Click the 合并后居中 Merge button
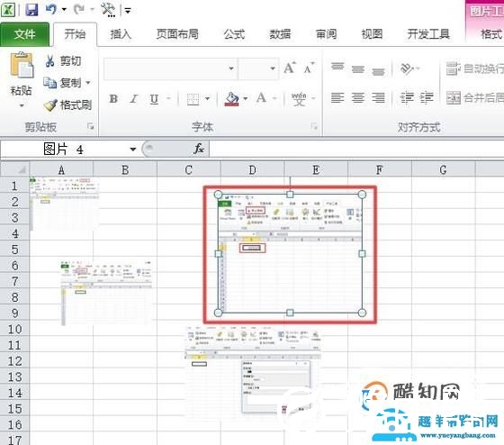The height and width of the screenshot is (445, 504). pyautogui.click(x=475, y=97)
